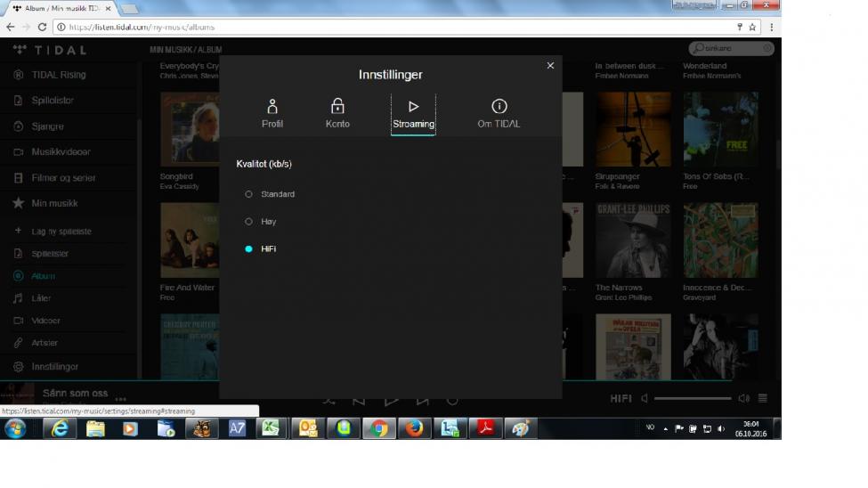Close the Innstillinger dialog

[x=550, y=65]
